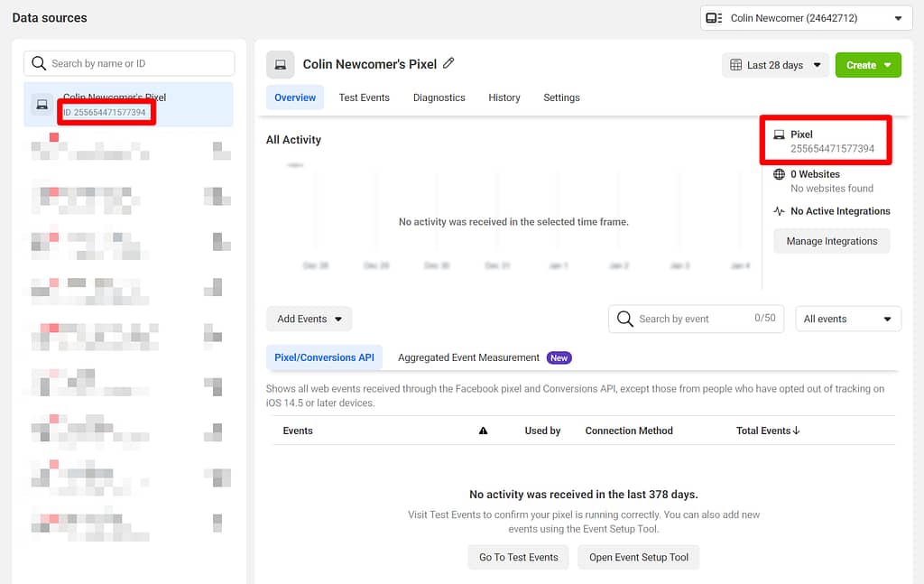Click the Data sources page title
This screenshot has width=924, height=584.
coord(50,18)
